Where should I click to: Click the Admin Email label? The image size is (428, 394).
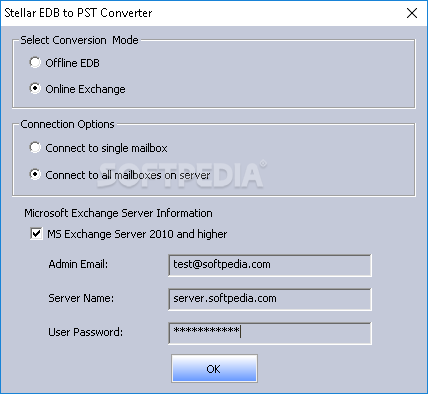coord(78,264)
